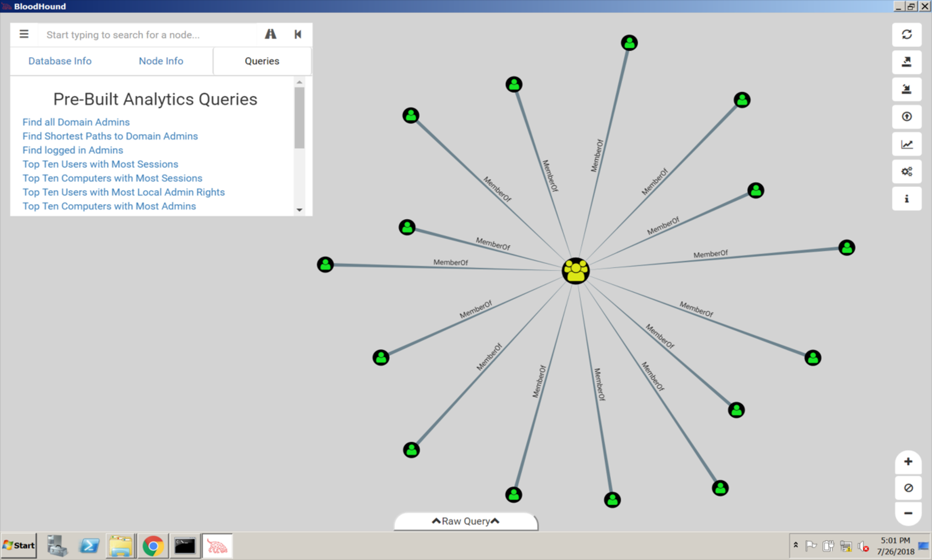This screenshot has width=932, height=560.
Task: Click the change layout type chart icon
Action: click(906, 144)
